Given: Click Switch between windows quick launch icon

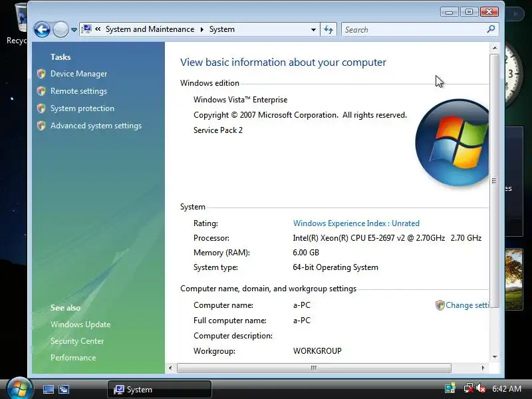Looking at the screenshot, I should click(x=64, y=389).
